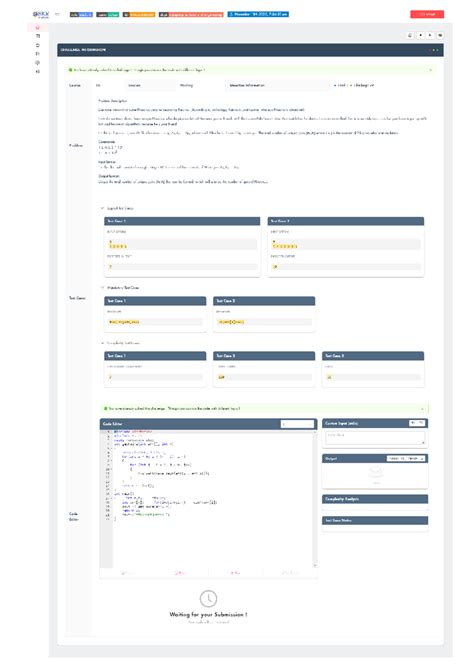Click the Test Case Status panel header
474x669 pixels.
375,520
